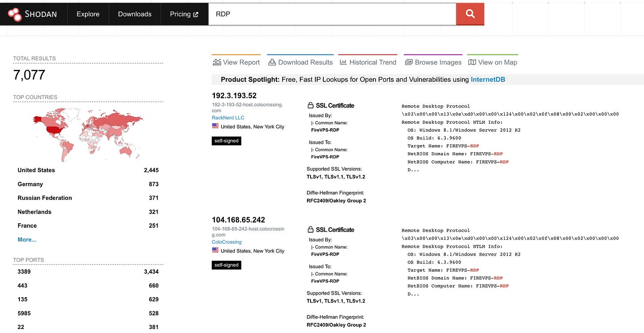Click the port 3389 count 3,434
The height and width of the screenshot is (333, 644).
click(151, 272)
